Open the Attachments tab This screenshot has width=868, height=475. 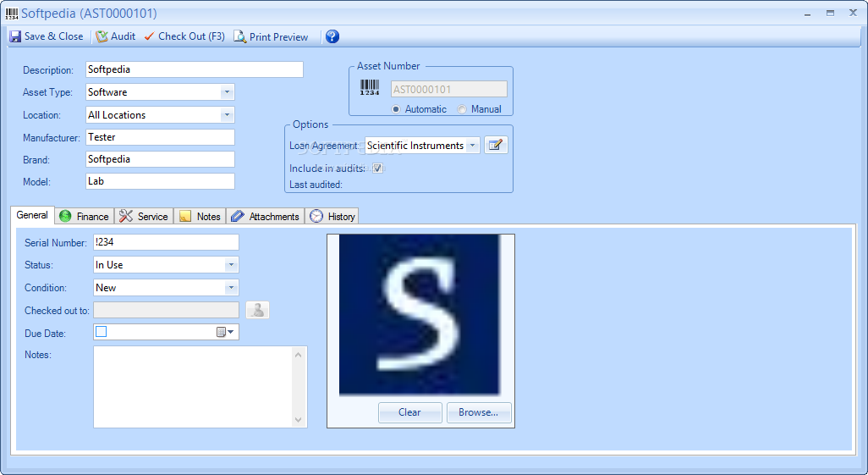[265, 216]
